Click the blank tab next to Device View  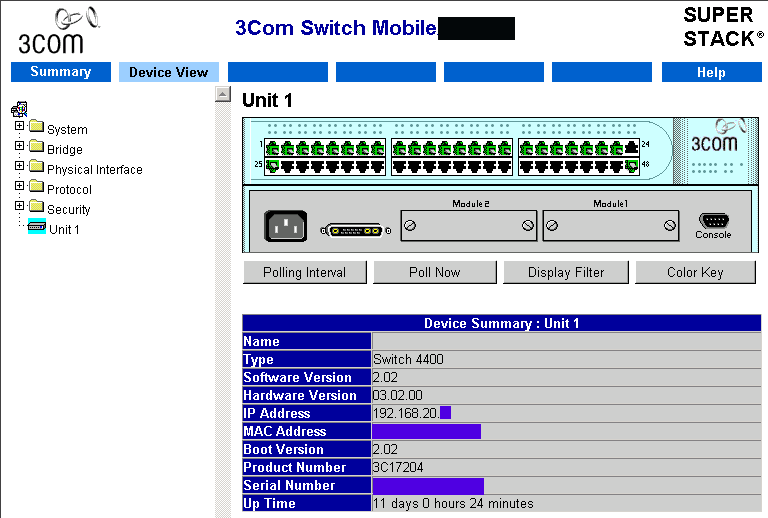pos(278,72)
